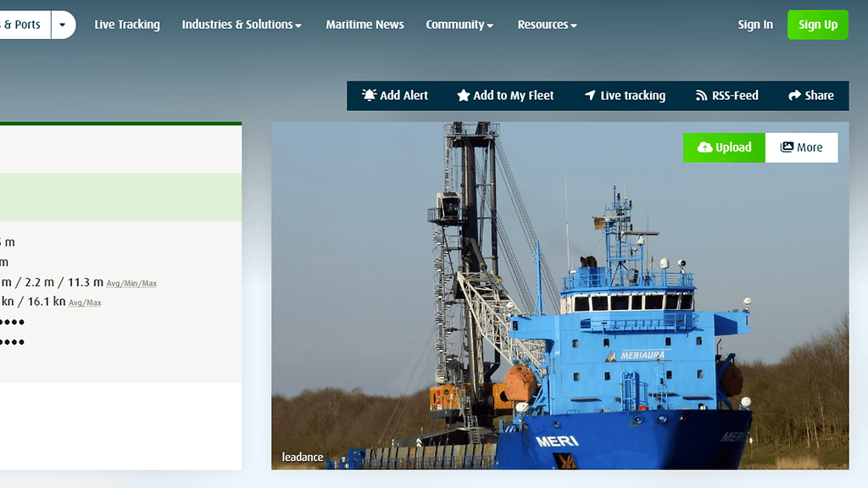Click the Sign In link
The width and height of the screenshot is (868, 488).
[x=755, y=25]
